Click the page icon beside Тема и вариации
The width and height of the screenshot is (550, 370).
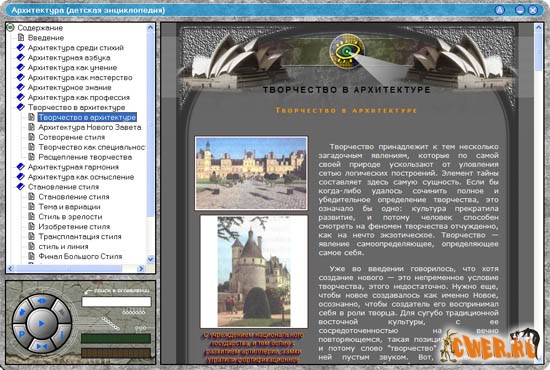pyautogui.click(x=32, y=207)
